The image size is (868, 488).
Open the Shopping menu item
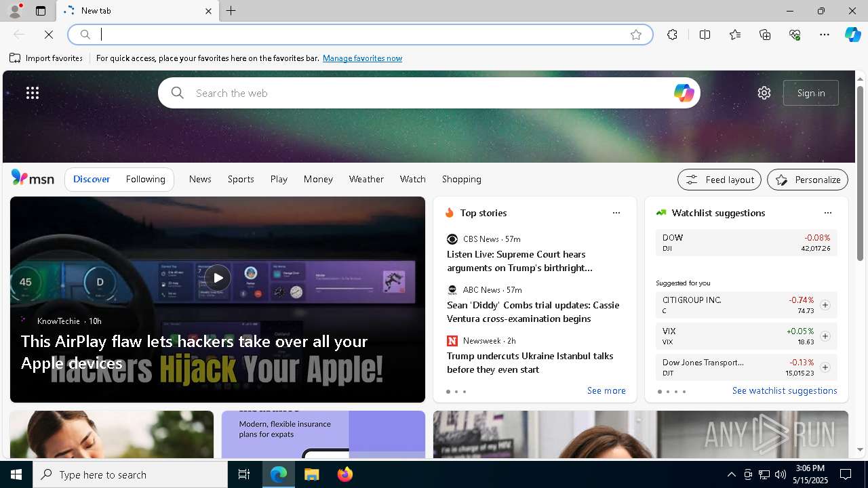point(462,179)
